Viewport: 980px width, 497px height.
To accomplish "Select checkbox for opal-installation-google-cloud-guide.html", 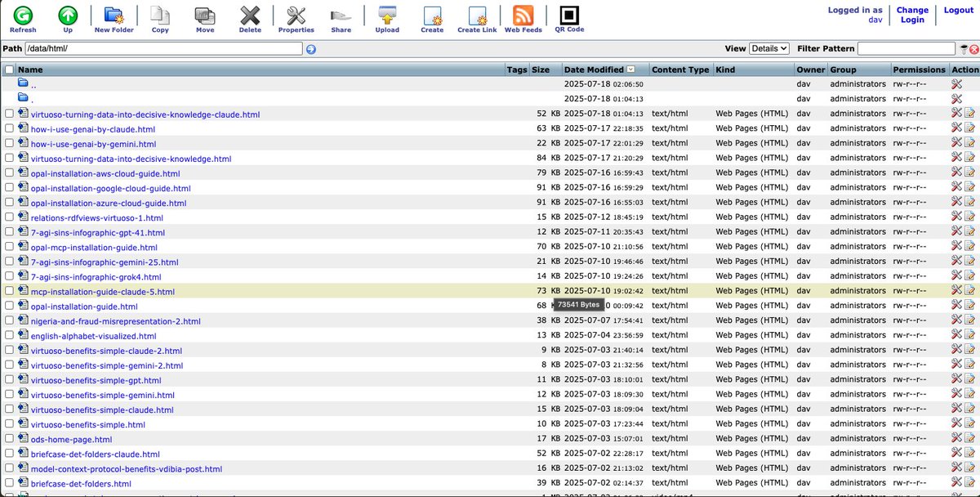I will [x=9, y=188].
